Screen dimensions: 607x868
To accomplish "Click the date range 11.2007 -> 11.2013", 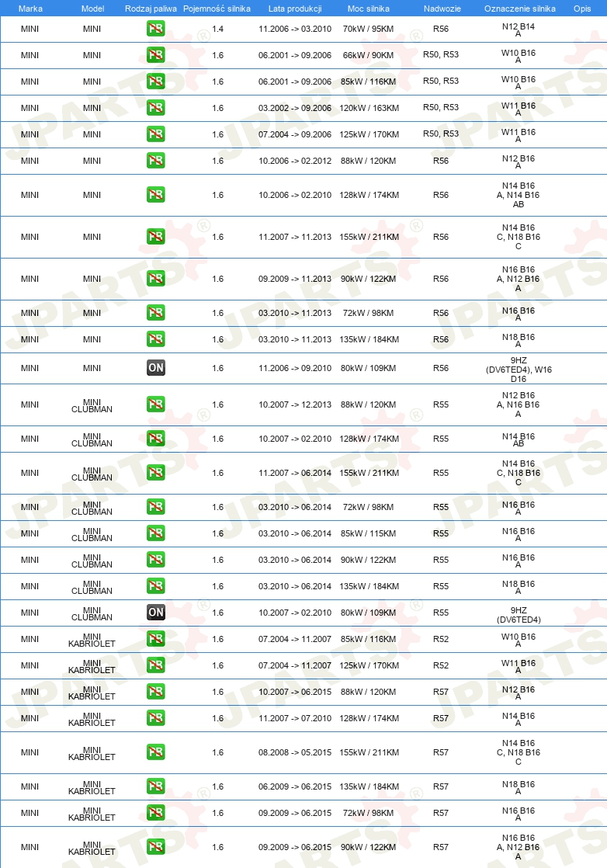I will click(x=295, y=237).
